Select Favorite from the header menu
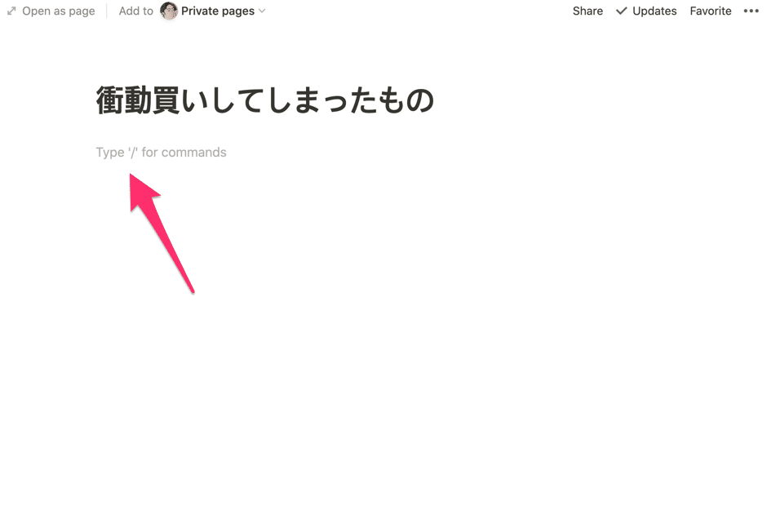 pos(710,11)
